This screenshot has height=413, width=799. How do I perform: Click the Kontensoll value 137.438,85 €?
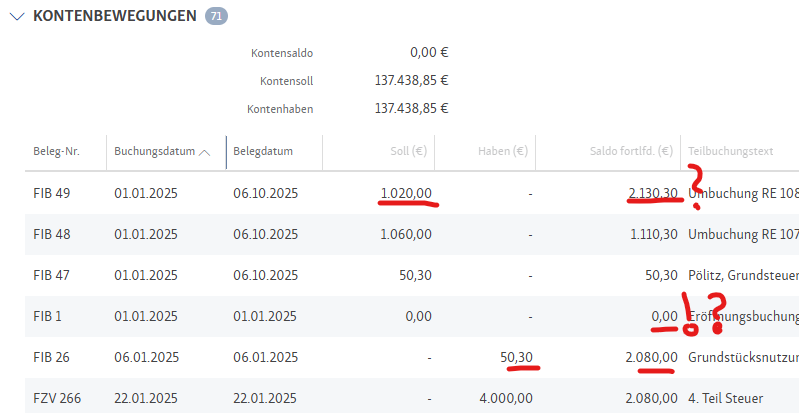[x=411, y=81]
